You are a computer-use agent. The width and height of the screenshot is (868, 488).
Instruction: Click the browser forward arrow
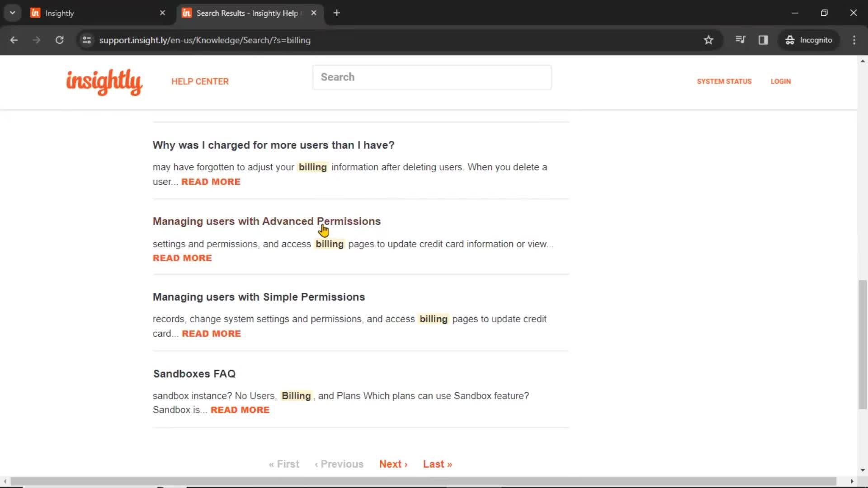point(36,40)
